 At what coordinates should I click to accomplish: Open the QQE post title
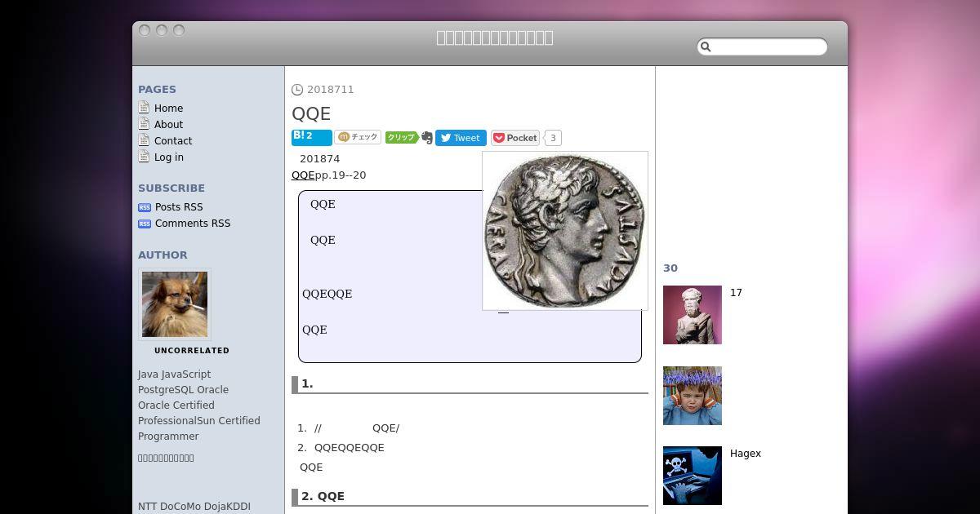(311, 113)
